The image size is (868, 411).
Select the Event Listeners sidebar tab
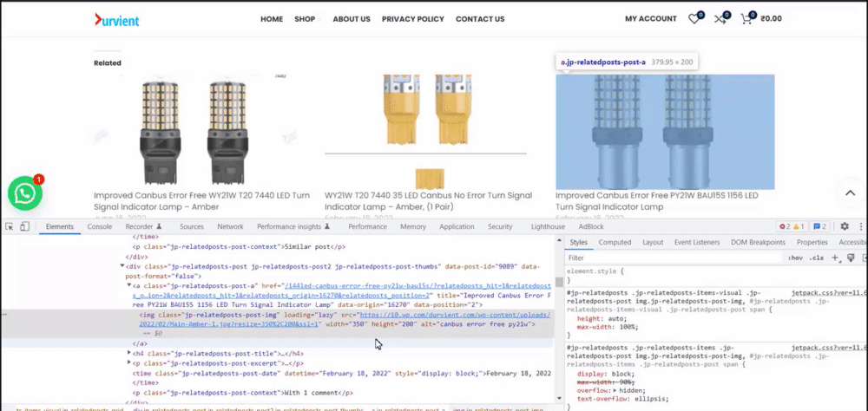pos(697,242)
